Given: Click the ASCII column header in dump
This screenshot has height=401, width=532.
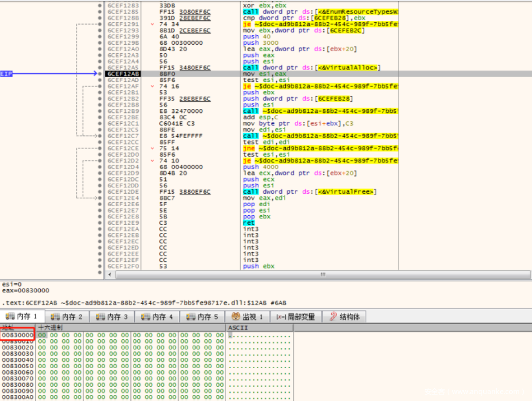Looking at the screenshot, I should 238,328.
